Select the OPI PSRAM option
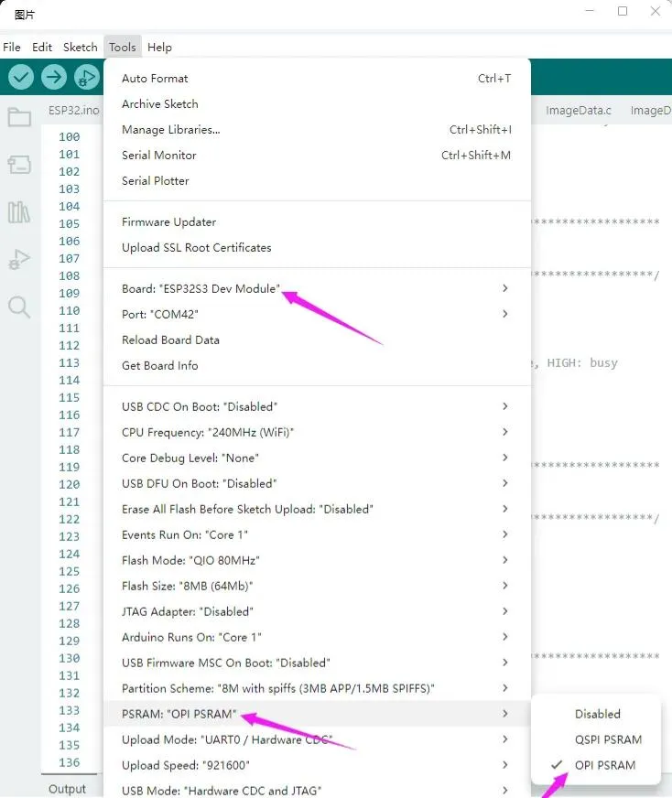The height and width of the screenshot is (798, 672). 604,765
